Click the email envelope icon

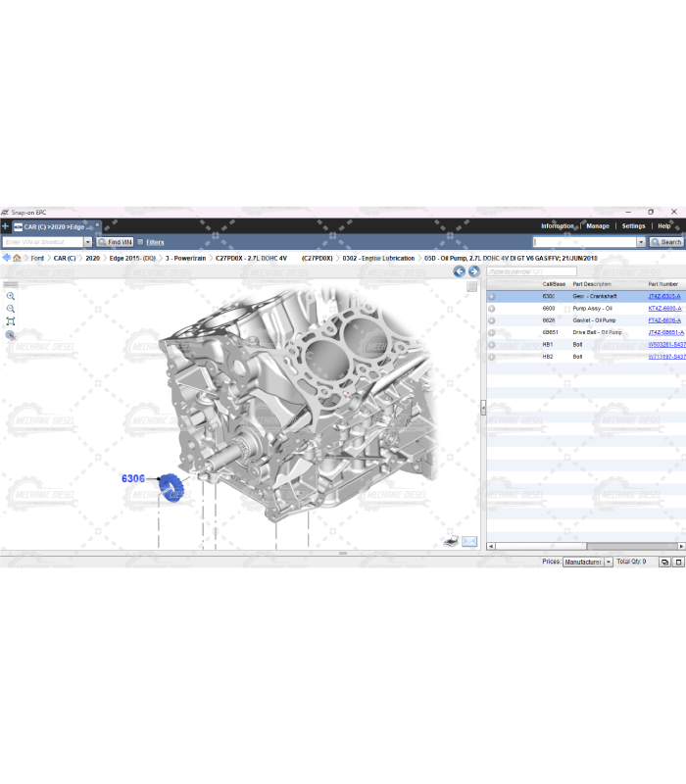tap(469, 541)
